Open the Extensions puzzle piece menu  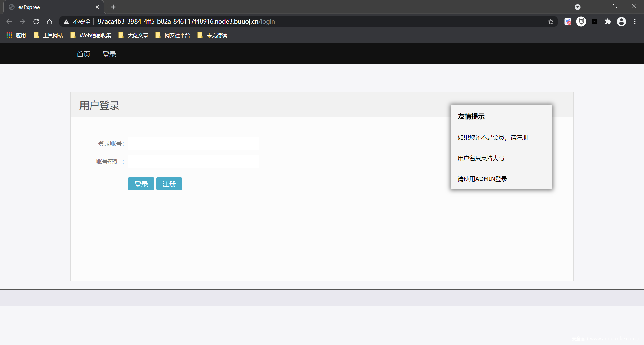point(608,22)
